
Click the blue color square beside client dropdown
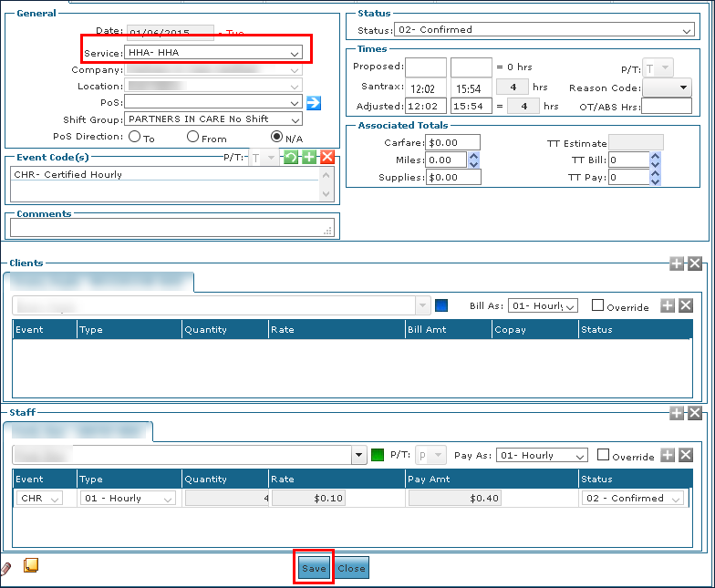coord(441,305)
